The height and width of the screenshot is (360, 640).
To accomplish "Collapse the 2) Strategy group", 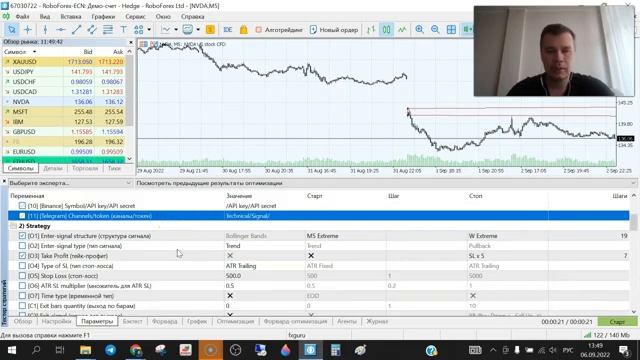I will [x=13, y=226].
